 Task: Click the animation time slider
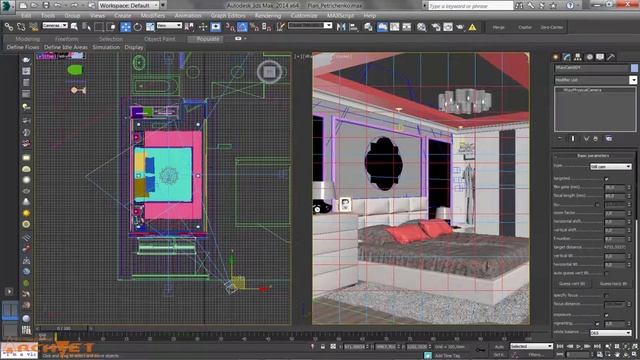[63, 328]
